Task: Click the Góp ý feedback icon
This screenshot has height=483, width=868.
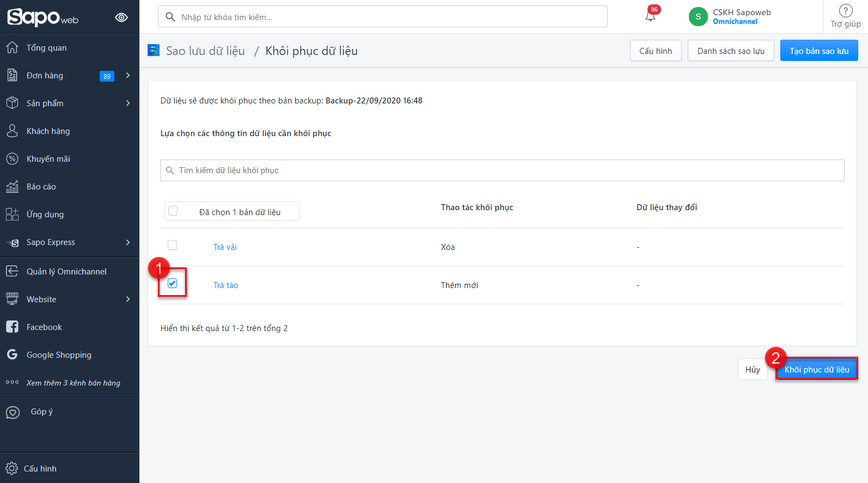Action: click(13, 412)
